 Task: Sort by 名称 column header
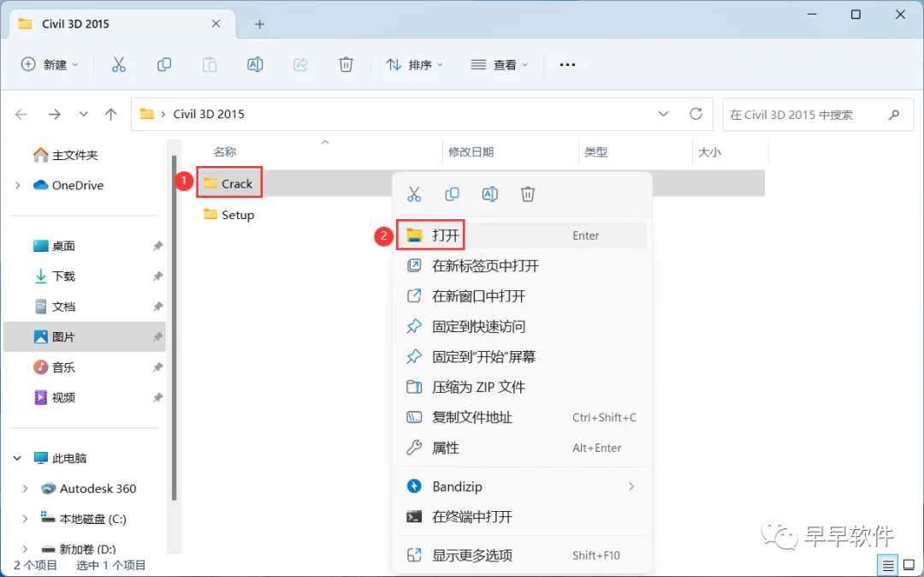224,152
